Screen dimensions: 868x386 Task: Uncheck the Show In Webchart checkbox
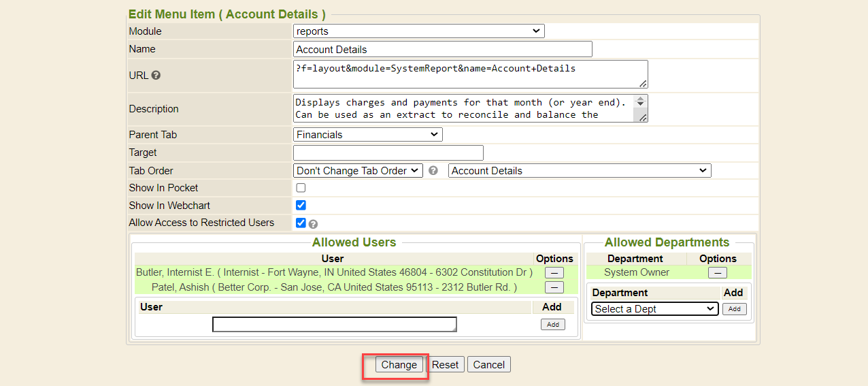(x=301, y=206)
